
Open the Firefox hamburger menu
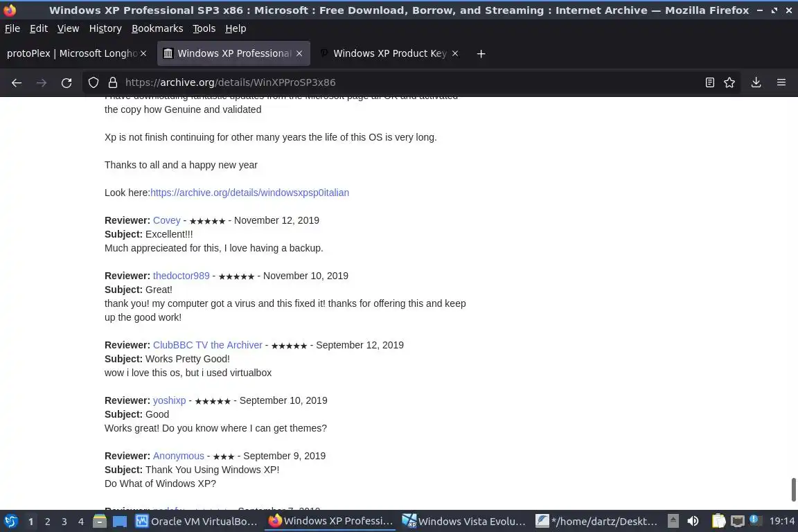pos(781,82)
